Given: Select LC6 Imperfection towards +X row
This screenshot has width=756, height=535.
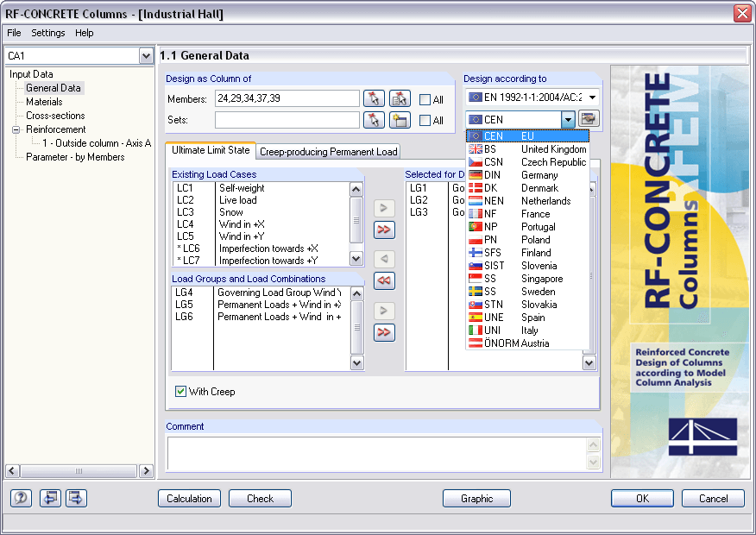Looking at the screenshot, I should pyautogui.click(x=261, y=249).
